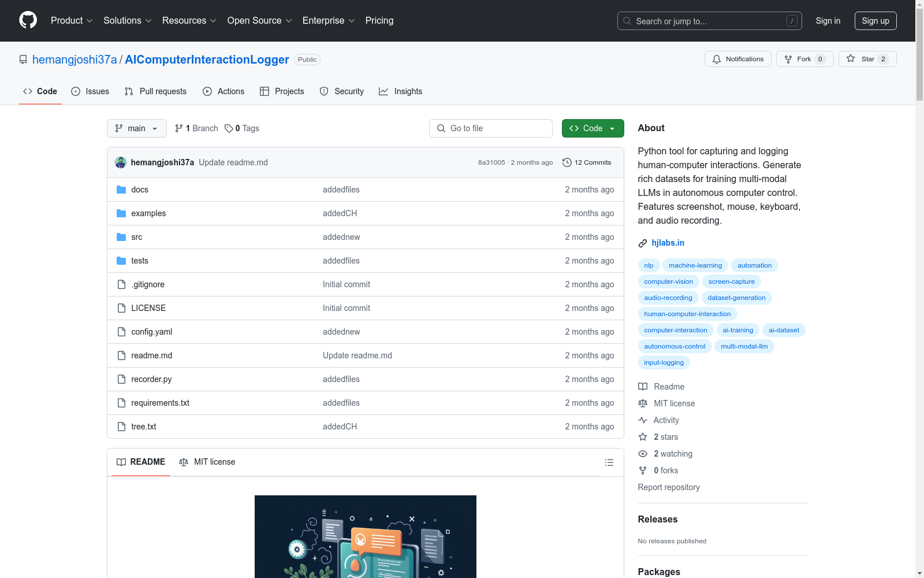Open the Security tab

pyautogui.click(x=342, y=91)
